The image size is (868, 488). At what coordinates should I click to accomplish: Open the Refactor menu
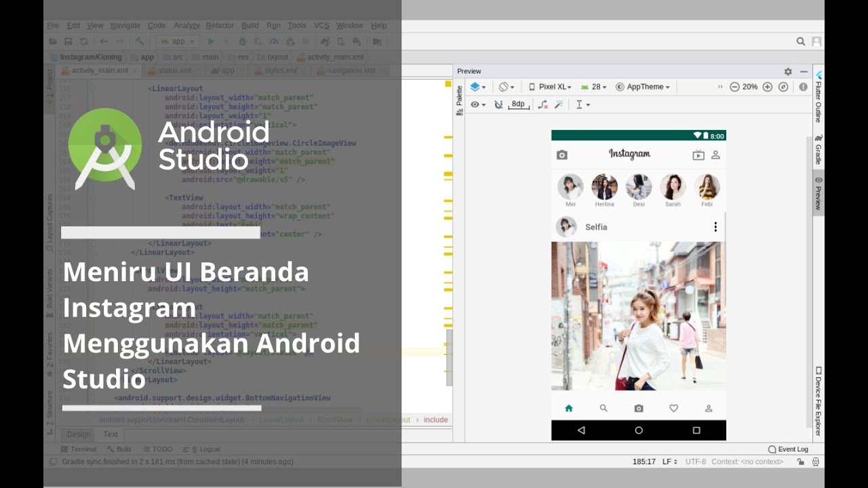220,26
